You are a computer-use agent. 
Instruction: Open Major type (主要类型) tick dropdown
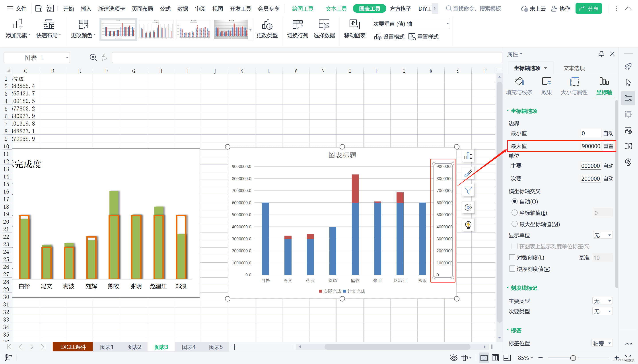tap(603, 301)
